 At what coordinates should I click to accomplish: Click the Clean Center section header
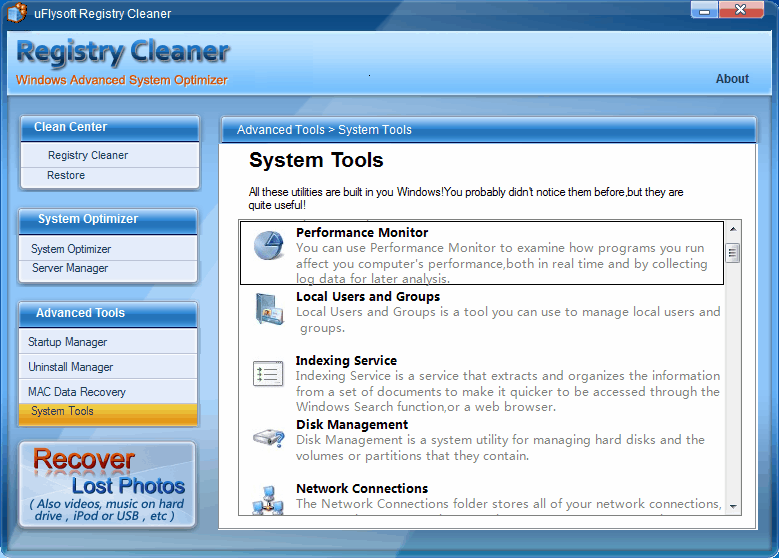click(x=110, y=128)
